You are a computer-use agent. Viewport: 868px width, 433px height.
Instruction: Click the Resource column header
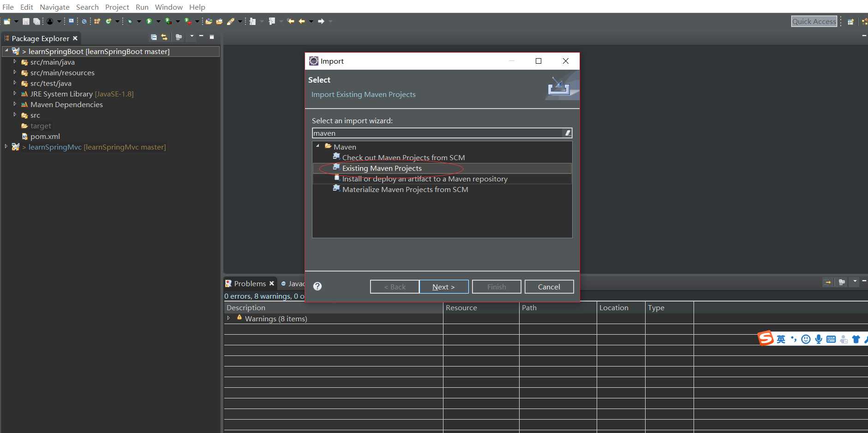(x=481, y=307)
